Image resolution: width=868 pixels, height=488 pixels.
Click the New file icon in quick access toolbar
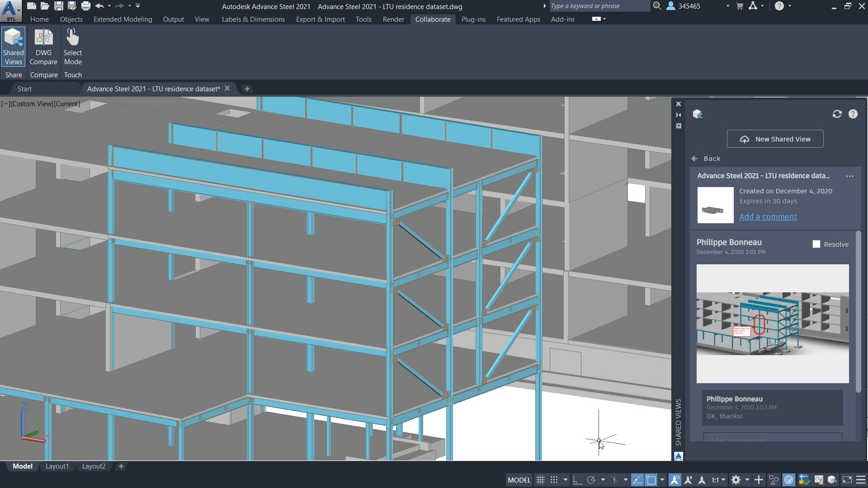point(31,6)
